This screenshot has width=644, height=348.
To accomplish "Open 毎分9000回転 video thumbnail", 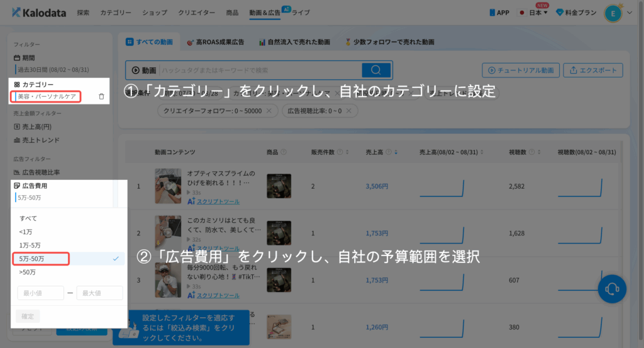I will coord(168,280).
